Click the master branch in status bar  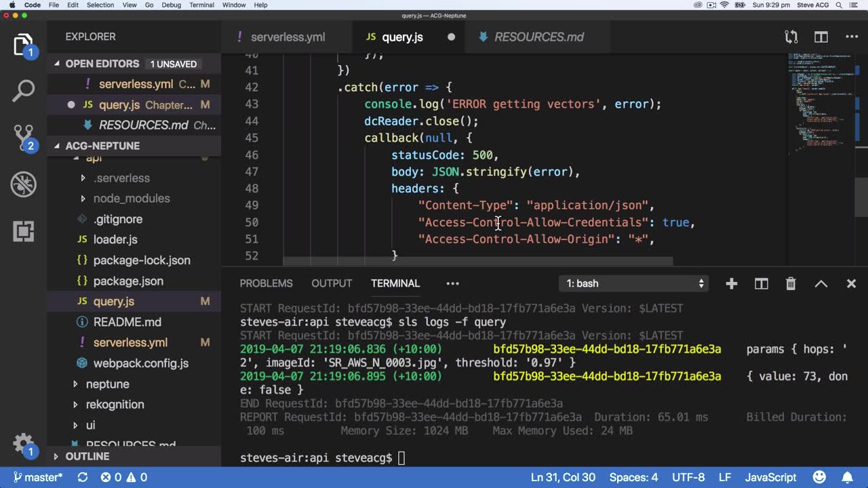37,478
